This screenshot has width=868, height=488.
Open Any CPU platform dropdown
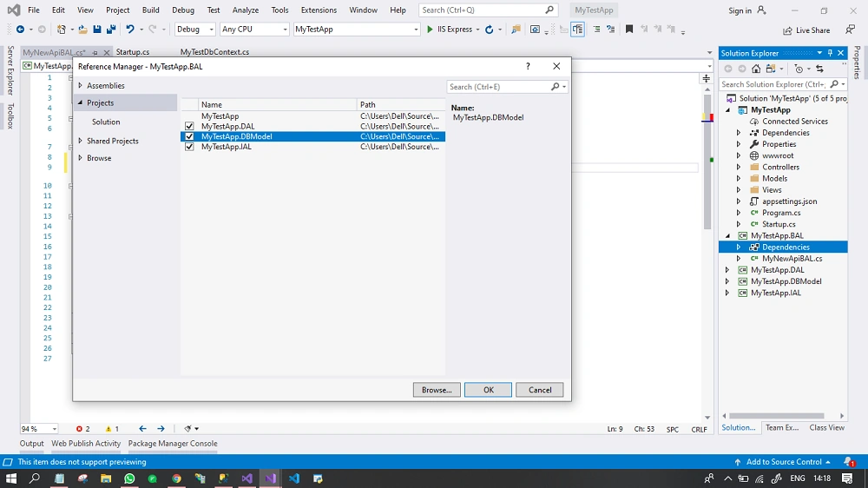254,30
